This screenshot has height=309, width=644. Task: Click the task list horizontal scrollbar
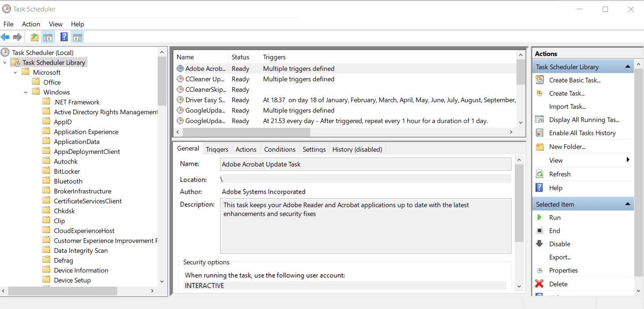247,132
